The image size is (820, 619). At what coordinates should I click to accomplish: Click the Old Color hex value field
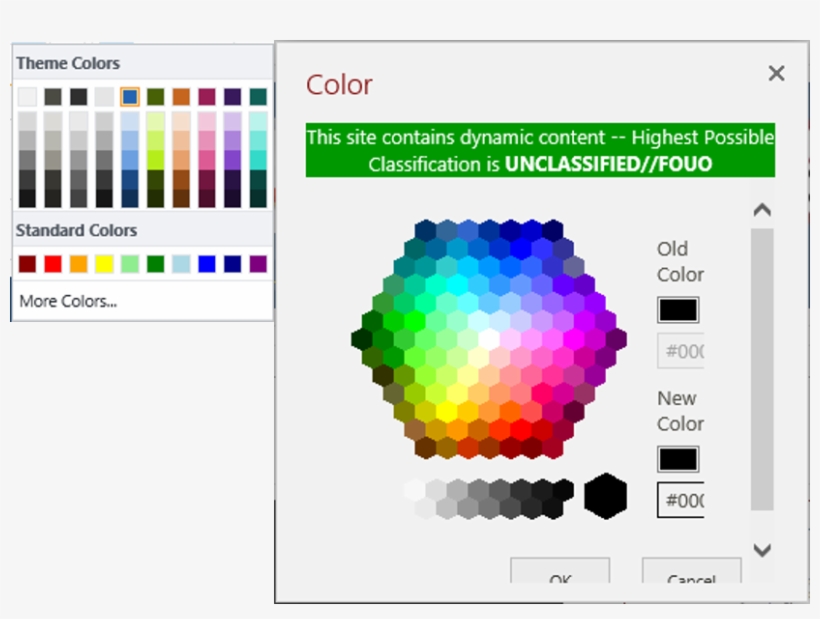coord(682,351)
